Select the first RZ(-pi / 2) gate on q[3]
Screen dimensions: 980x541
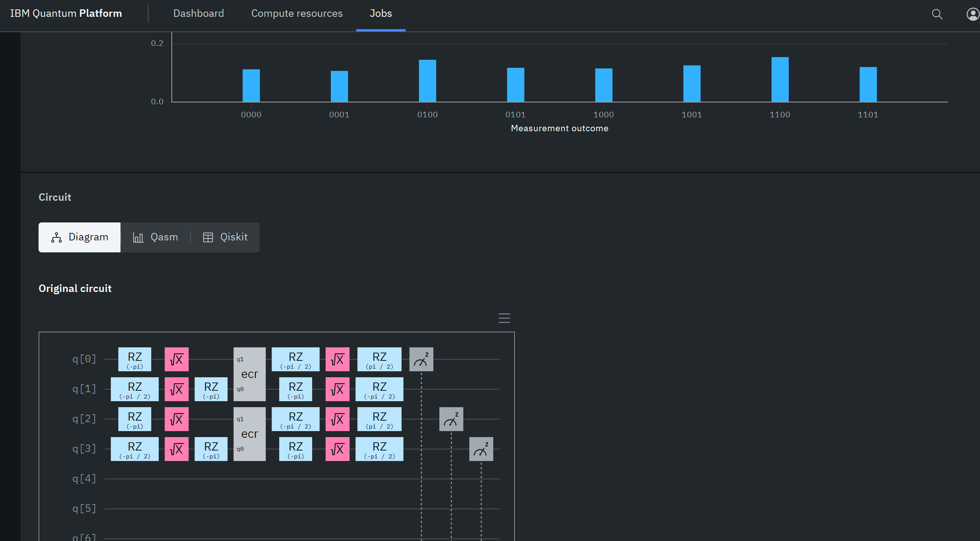135,449
